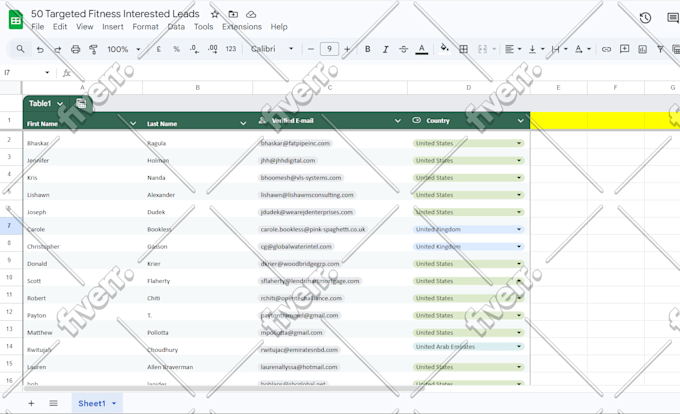This screenshot has height=414, width=680.
Task: Open Last Name column dropdown
Action: pyautogui.click(x=243, y=124)
